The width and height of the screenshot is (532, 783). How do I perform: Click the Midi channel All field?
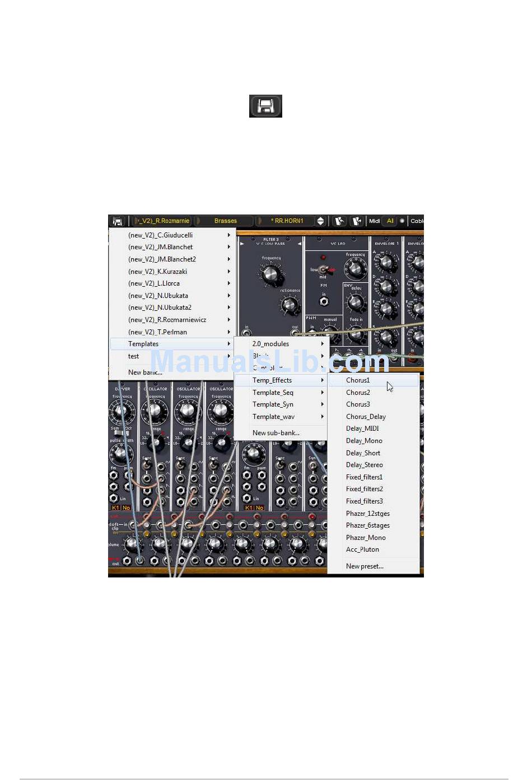pyautogui.click(x=390, y=221)
